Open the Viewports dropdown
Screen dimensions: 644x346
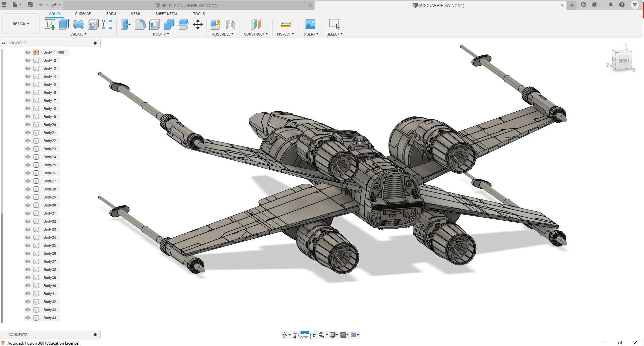coord(355,335)
